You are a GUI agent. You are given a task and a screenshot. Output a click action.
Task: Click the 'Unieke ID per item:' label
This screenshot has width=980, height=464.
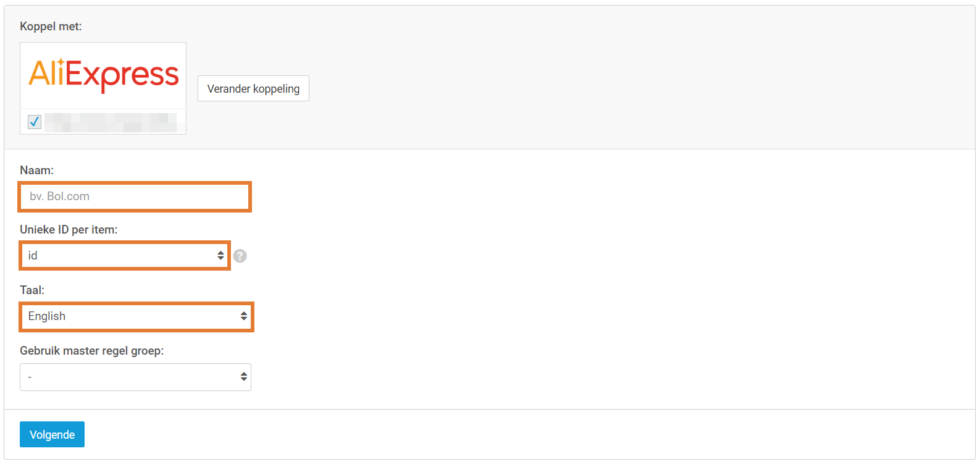pos(69,230)
